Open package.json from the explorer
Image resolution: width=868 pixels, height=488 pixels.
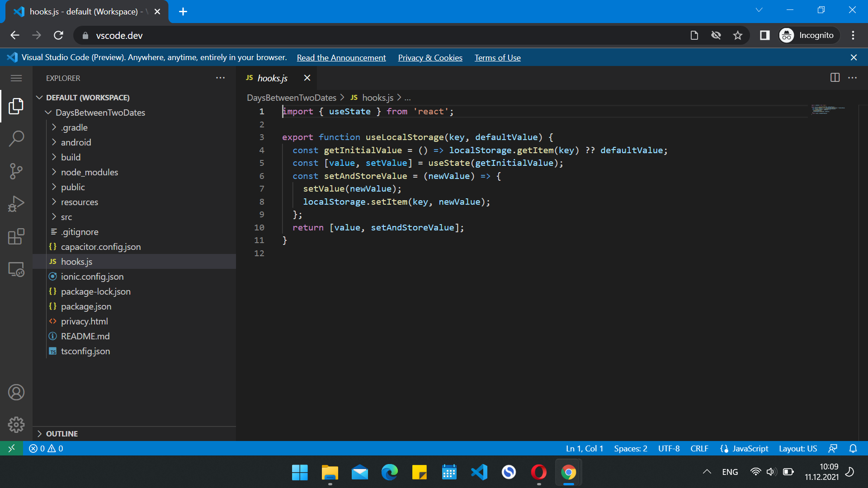[x=86, y=306]
